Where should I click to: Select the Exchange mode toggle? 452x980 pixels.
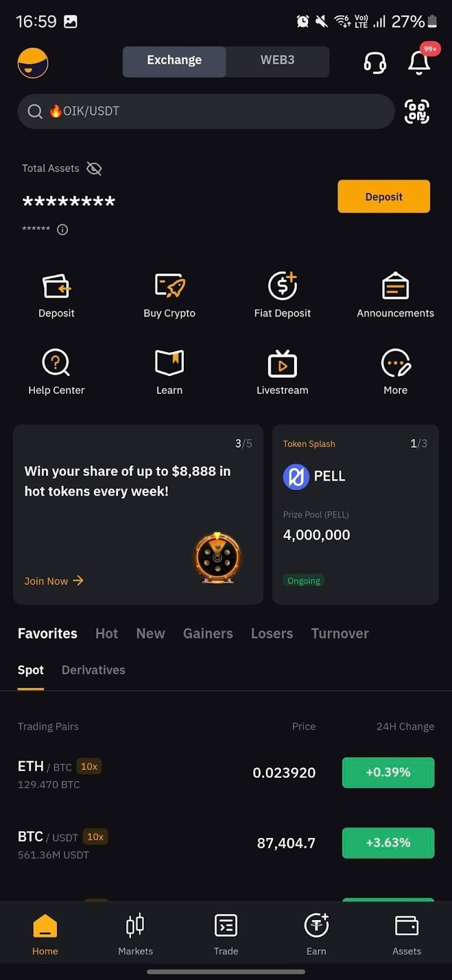[175, 61]
